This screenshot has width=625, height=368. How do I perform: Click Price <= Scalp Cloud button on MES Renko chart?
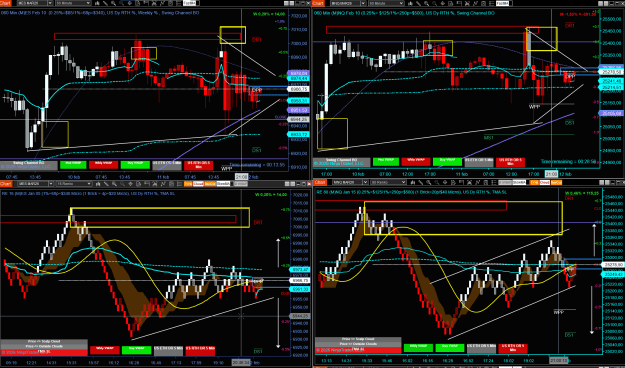44,341
